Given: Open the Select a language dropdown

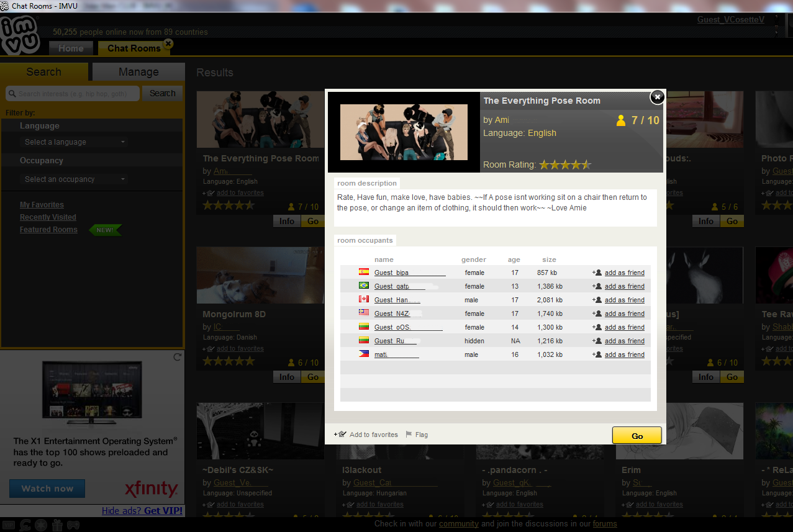Looking at the screenshot, I should 75,142.
